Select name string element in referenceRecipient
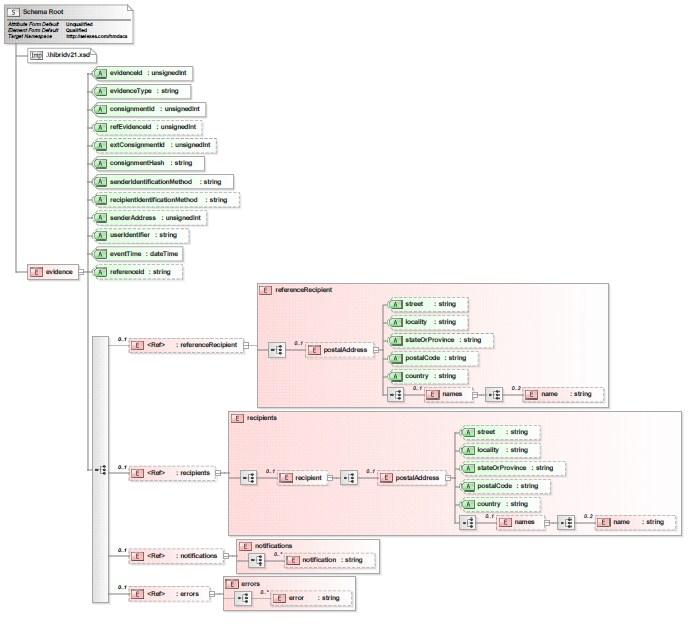The height and width of the screenshot is (627, 689). point(564,395)
